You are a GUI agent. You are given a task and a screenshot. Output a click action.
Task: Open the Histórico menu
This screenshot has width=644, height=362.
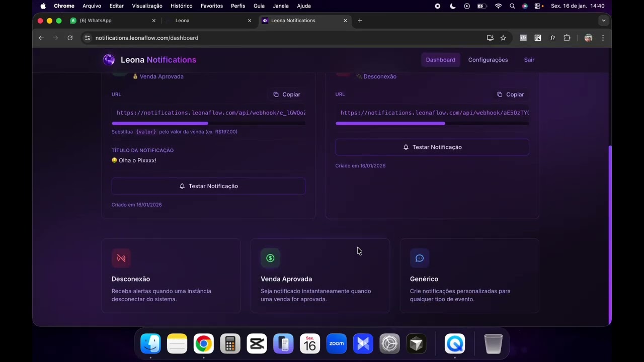click(181, 6)
